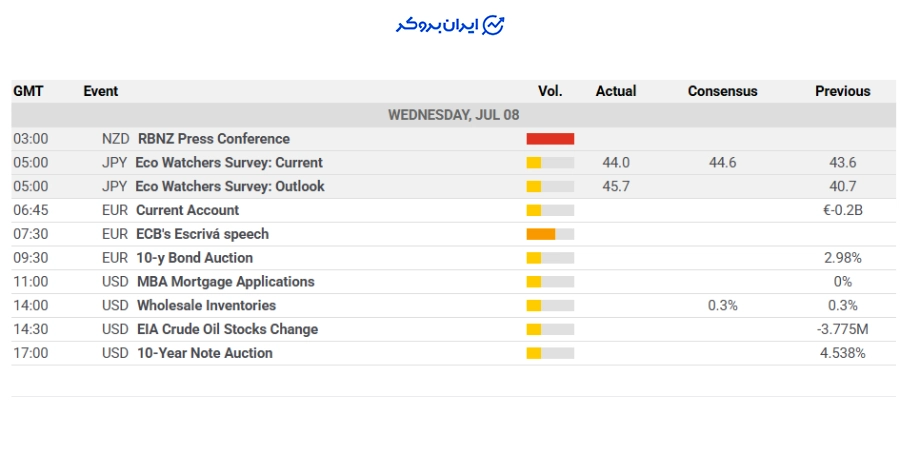Click the Iran Broker Persian brand text

(437, 26)
